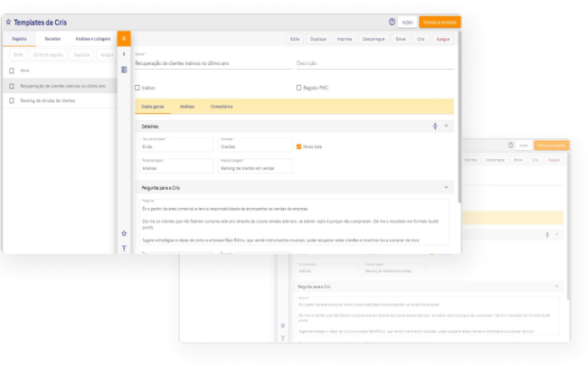Click Imprima in the front window toolbar

[345, 39]
